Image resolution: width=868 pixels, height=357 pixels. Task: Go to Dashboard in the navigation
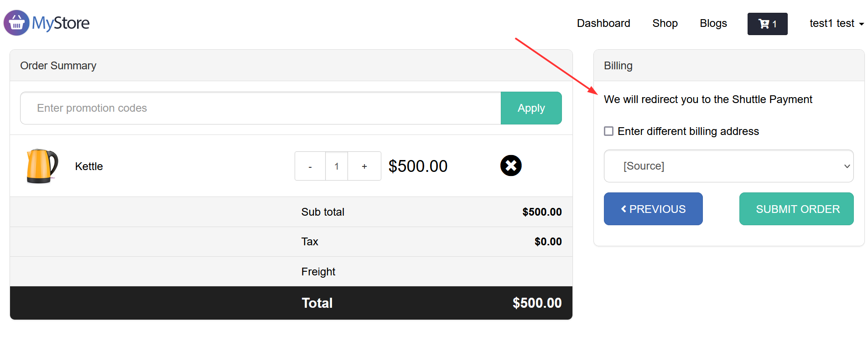click(603, 23)
